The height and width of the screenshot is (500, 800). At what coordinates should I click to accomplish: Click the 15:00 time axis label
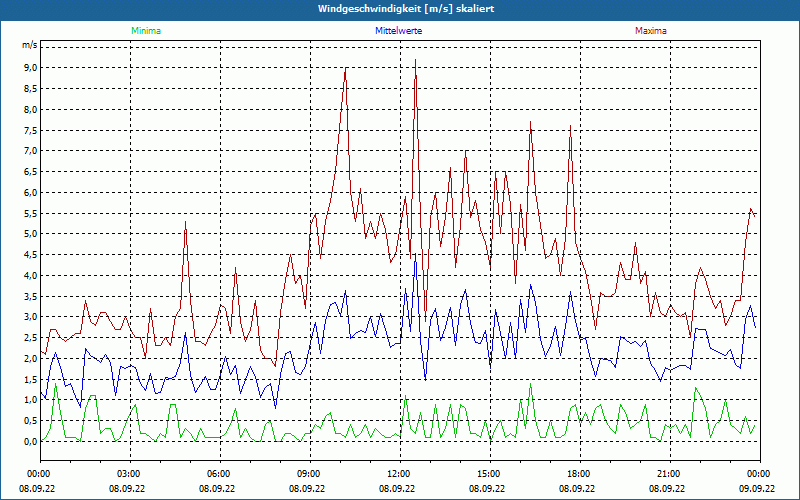[490, 474]
